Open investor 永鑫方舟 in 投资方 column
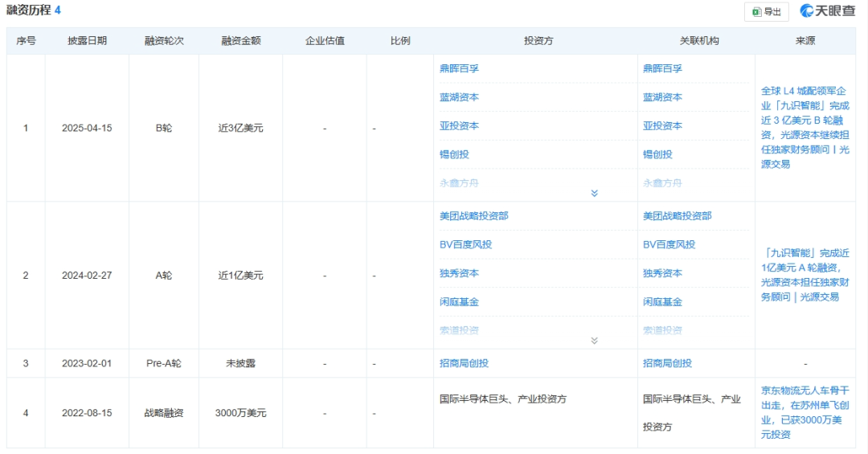Viewport: 868px width, 454px height. (x=459, y=183)
